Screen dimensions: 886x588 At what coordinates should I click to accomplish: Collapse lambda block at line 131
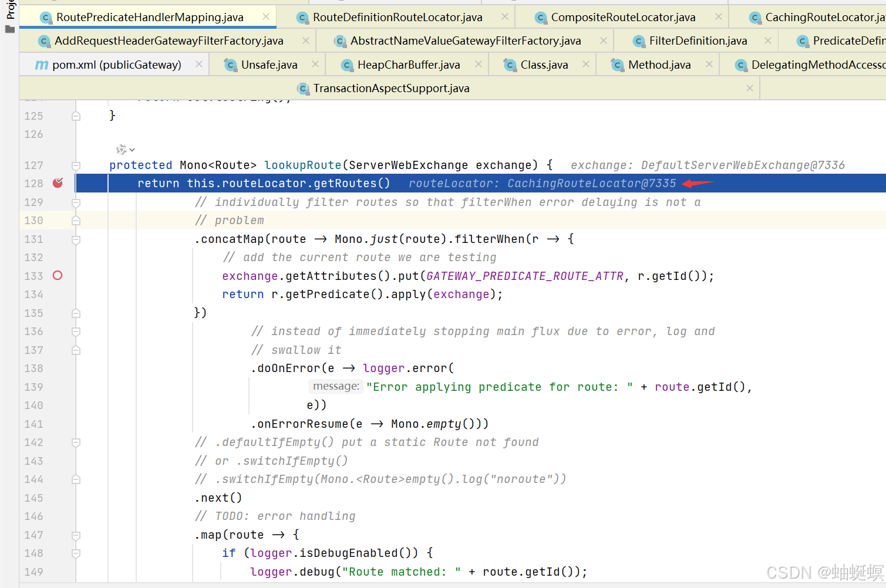click(76, 239)
